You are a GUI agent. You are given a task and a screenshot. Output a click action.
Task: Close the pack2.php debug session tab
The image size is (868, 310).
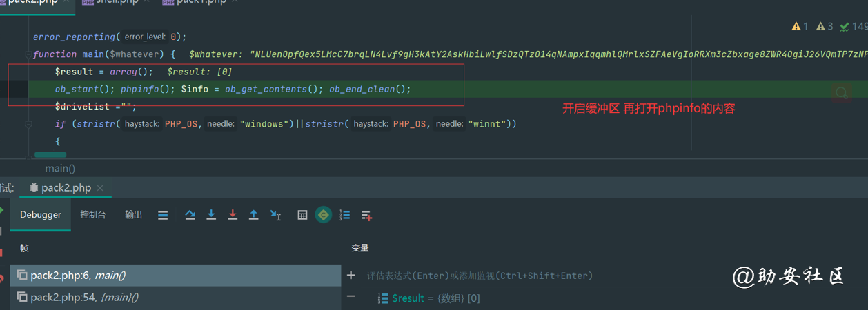tap(100, 187)
